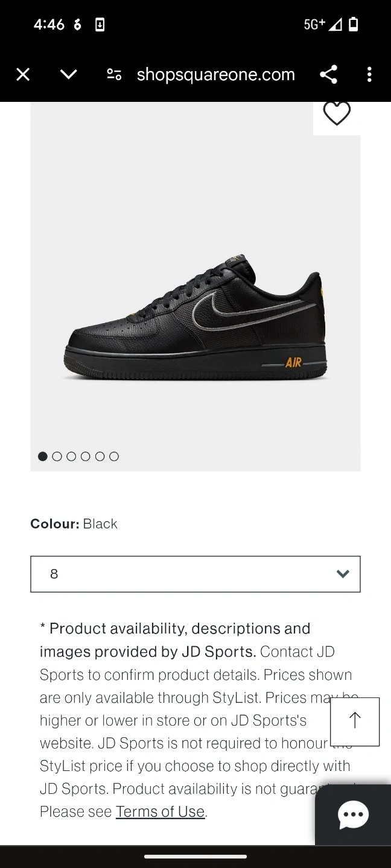The width and height of the screenshot is (391, 868).
Task: Open the live chat bubble icon
Action: [353, 815]
